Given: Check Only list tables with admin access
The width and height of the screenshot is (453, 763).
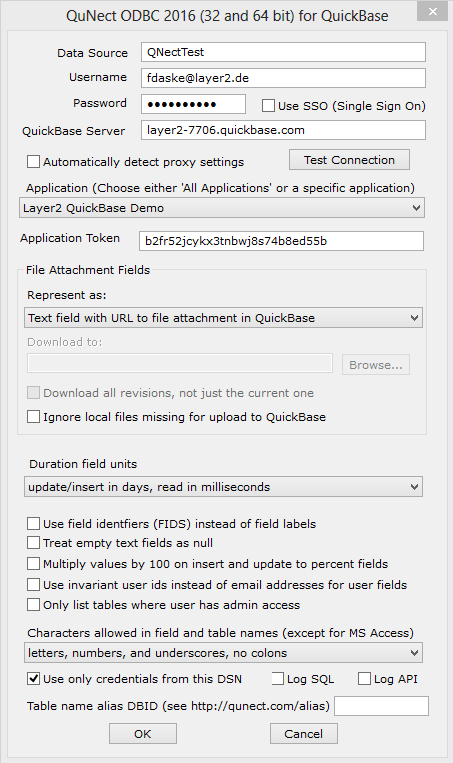Looking at the screenshot, I should click(x=33, y=605).
